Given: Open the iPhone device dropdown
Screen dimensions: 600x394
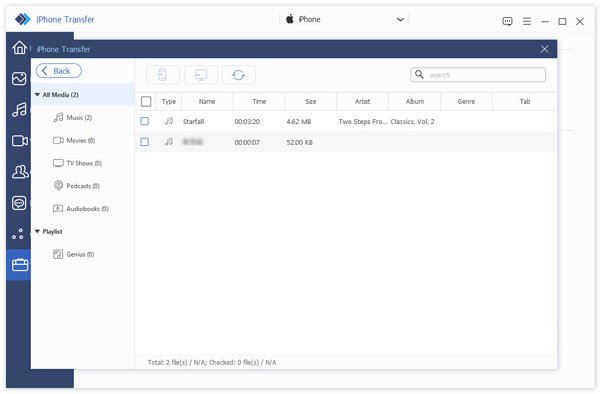Looking at the screenshot, I should point(344,19).
